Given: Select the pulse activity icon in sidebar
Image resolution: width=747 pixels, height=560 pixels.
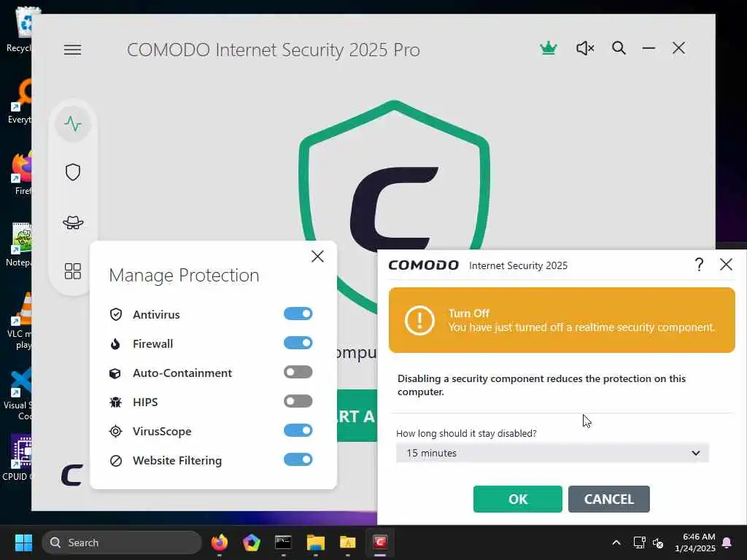Looking at the screenshot, I should pos(73,124).
